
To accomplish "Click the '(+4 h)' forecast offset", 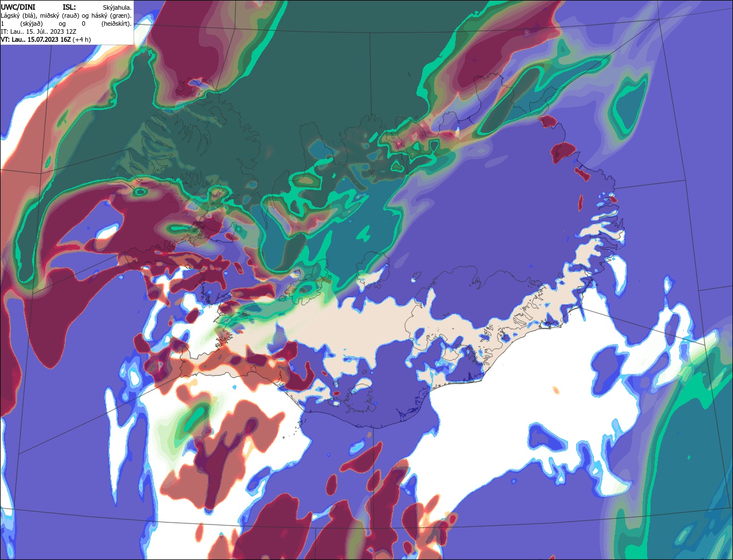I will [x=81, y=40].
